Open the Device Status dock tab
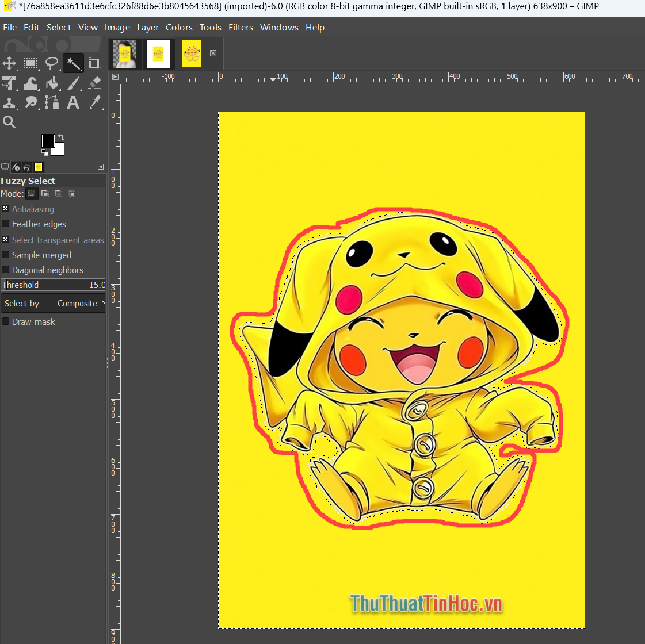The image size is (645, 644). click(x=16, y=167)
